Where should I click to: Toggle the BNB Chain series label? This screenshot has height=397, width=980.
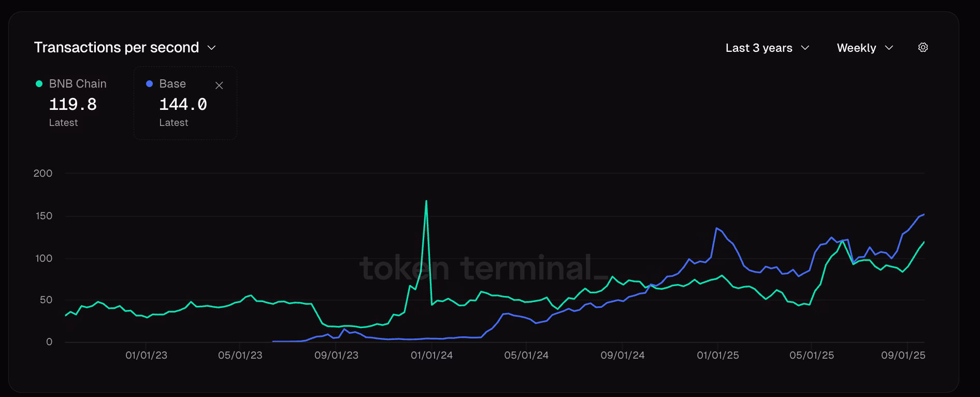tap(78, 84)
